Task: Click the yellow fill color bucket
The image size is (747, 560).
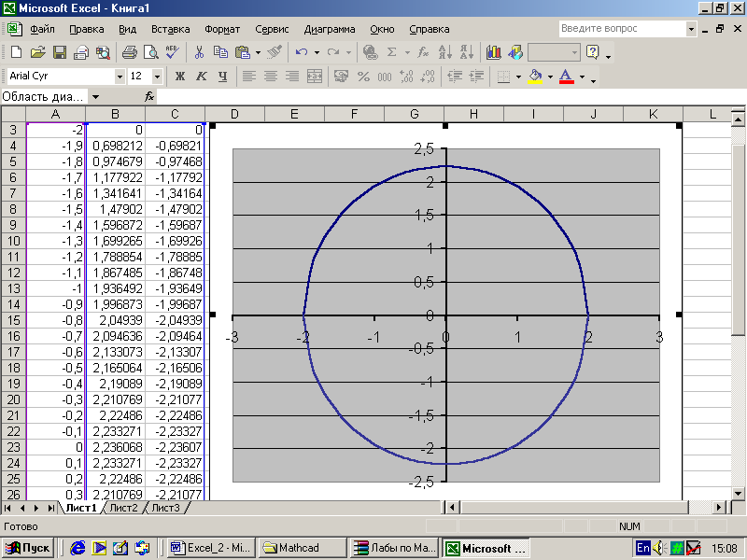Action: point(535,77)
